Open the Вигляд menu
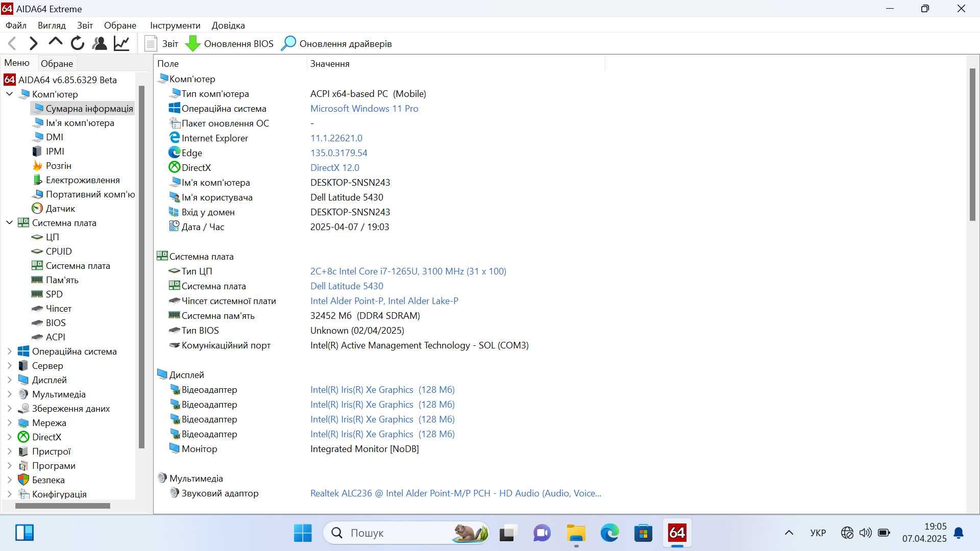The image size is (980, 551). pyautogui.click(x=52, y=25)
